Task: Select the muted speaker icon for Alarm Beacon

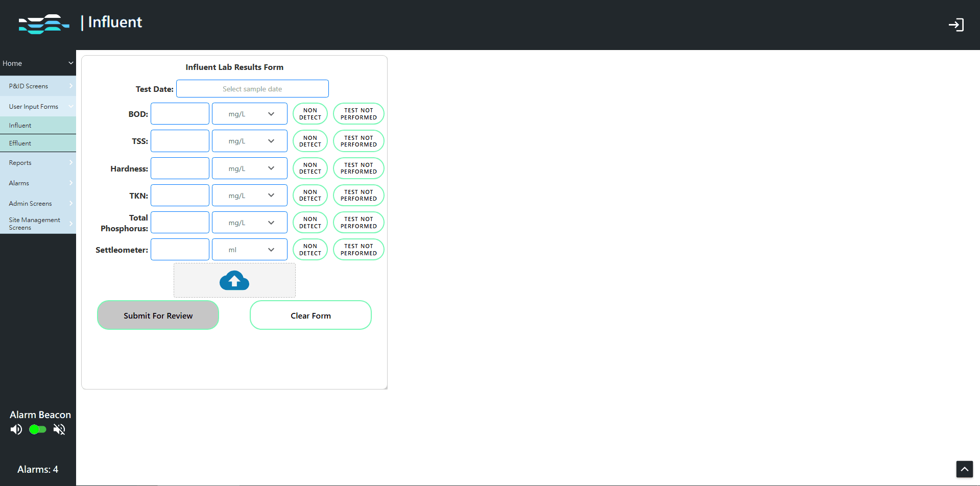Action: pyautogui.click(x=59, y=429)
